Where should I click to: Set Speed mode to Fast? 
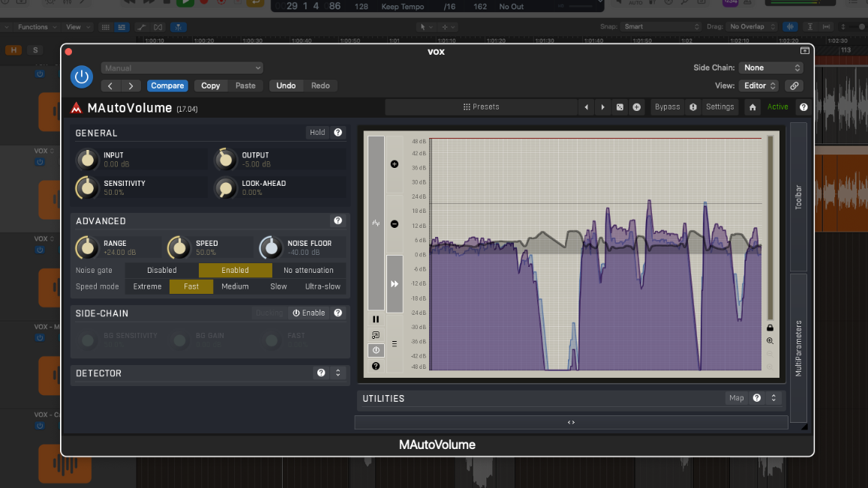point(191,286)
